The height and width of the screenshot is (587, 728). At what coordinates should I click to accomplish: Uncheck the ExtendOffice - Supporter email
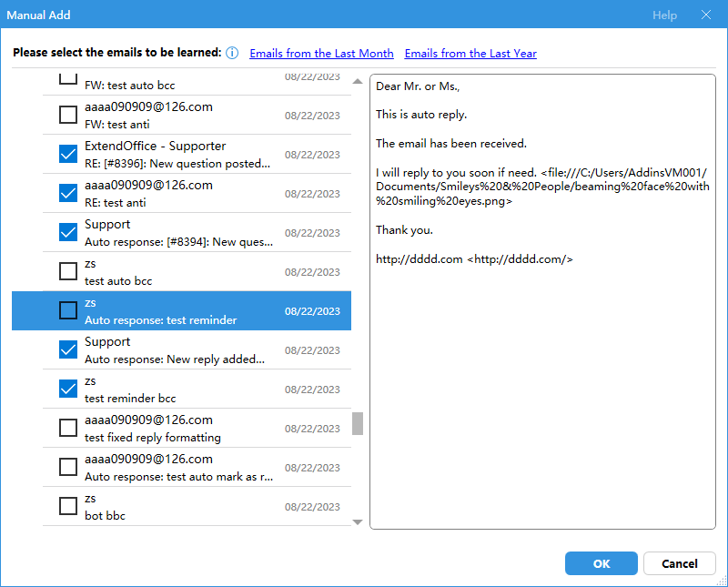pos(68,154)
